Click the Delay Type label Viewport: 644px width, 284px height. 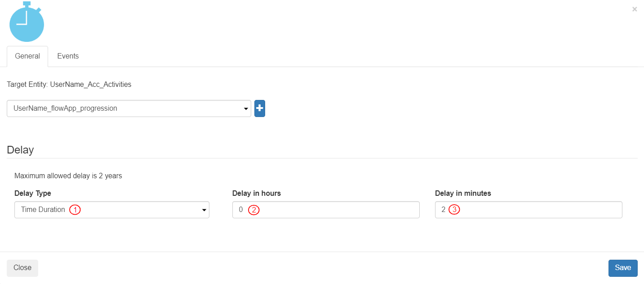click(x=33, y=193)
